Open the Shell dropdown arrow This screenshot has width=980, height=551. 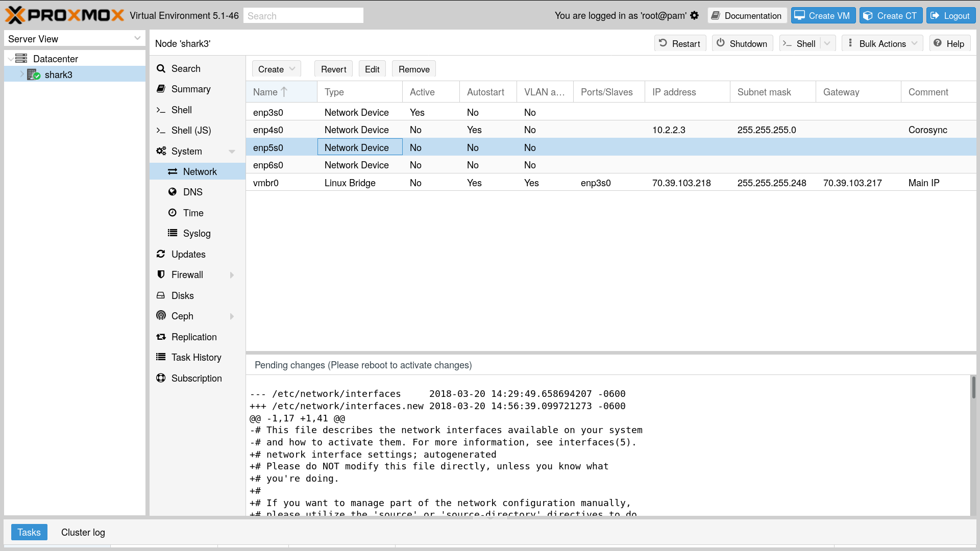(827, 44)
